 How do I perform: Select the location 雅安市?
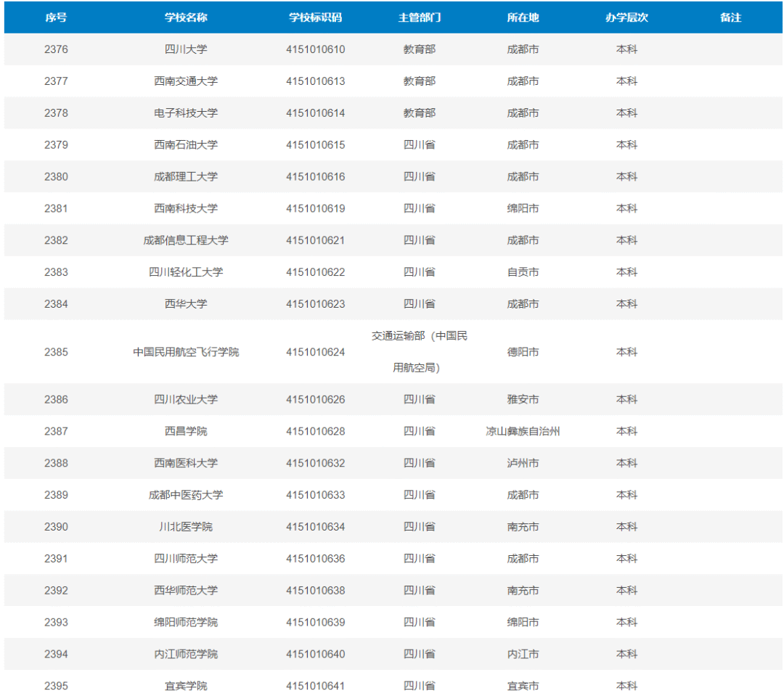pos(523,399)
